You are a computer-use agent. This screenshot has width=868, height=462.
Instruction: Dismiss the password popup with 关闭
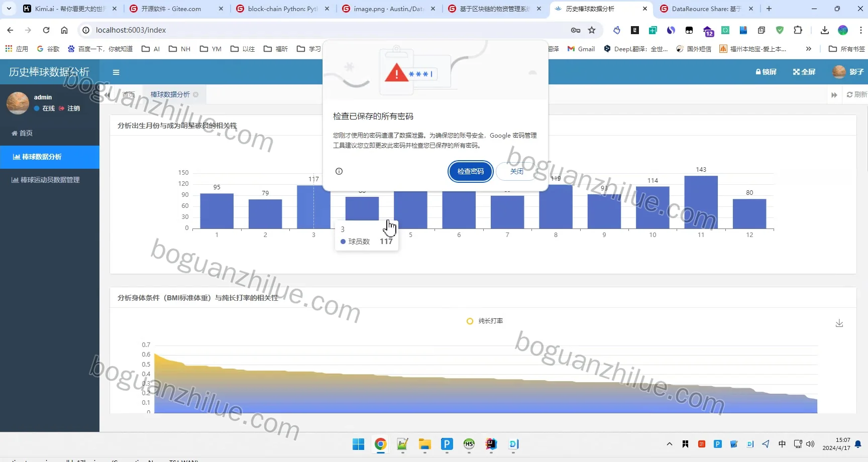[517, 171]
